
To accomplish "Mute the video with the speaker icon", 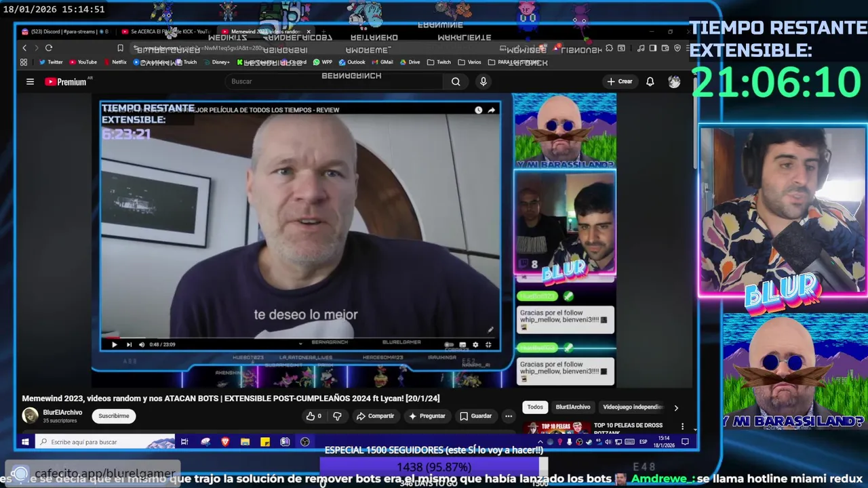I will tap(142, 344).
